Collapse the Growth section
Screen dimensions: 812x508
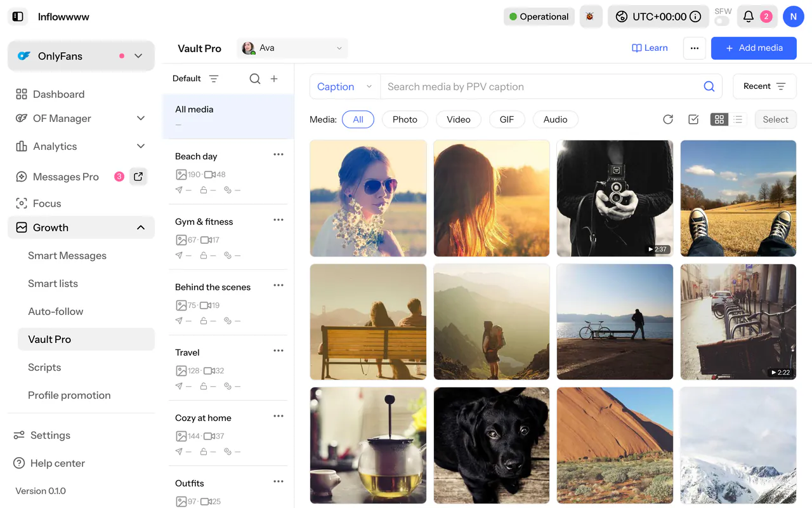(x=81, y=227)
